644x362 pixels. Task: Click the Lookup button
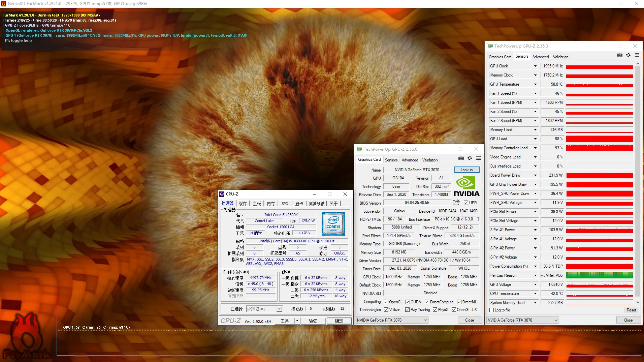coord(466,170)
